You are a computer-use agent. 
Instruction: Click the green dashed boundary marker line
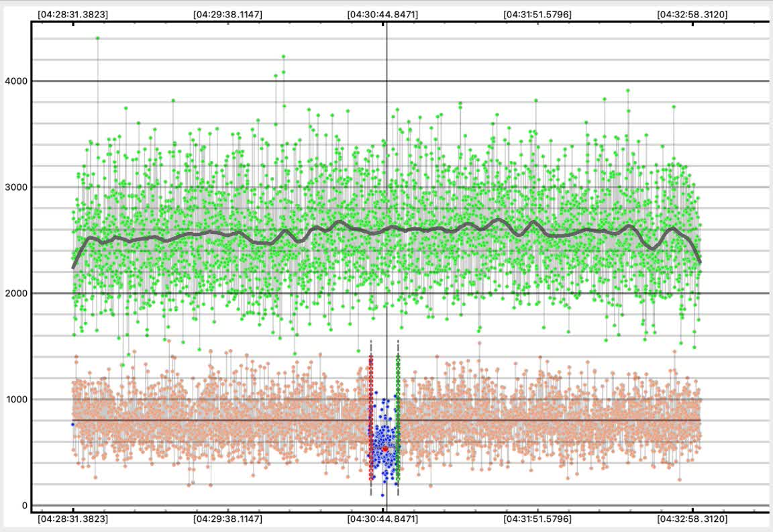click(x=398, y=416)
